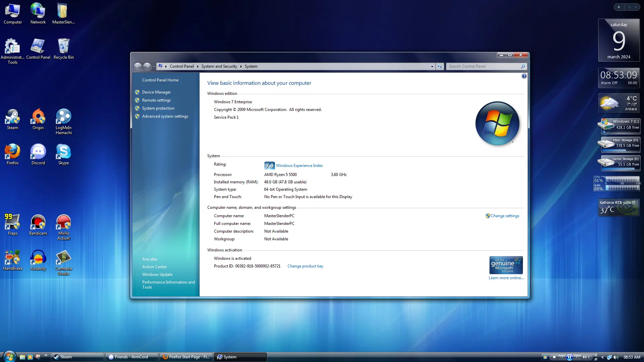
Task: Expand the arrow after Control Panel breadcrumb
Action: point(198,66)
